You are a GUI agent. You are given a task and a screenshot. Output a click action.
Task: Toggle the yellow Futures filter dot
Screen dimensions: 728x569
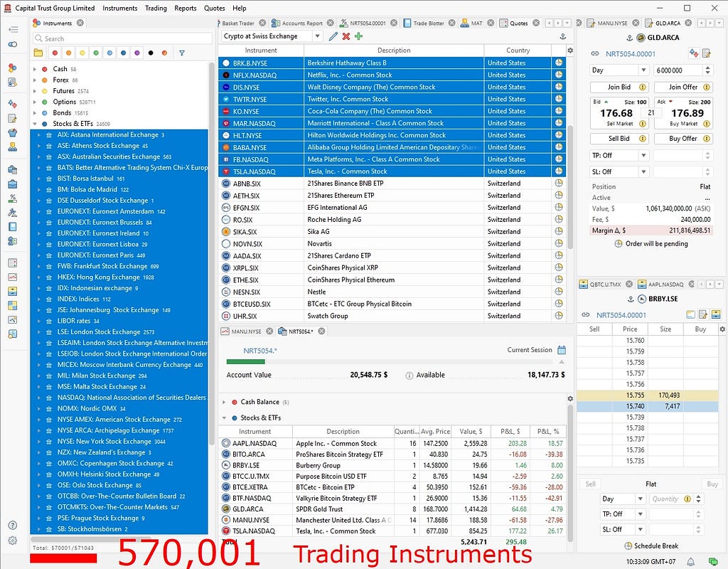tap(82, 53)
